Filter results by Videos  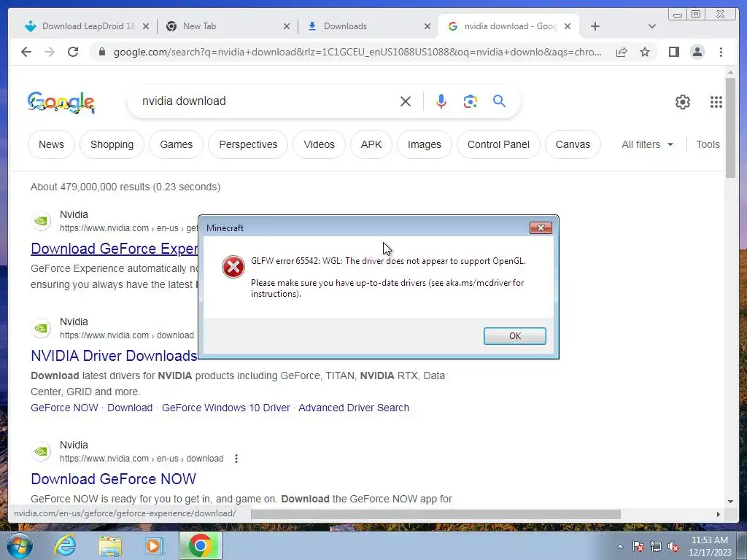[320, 144]
